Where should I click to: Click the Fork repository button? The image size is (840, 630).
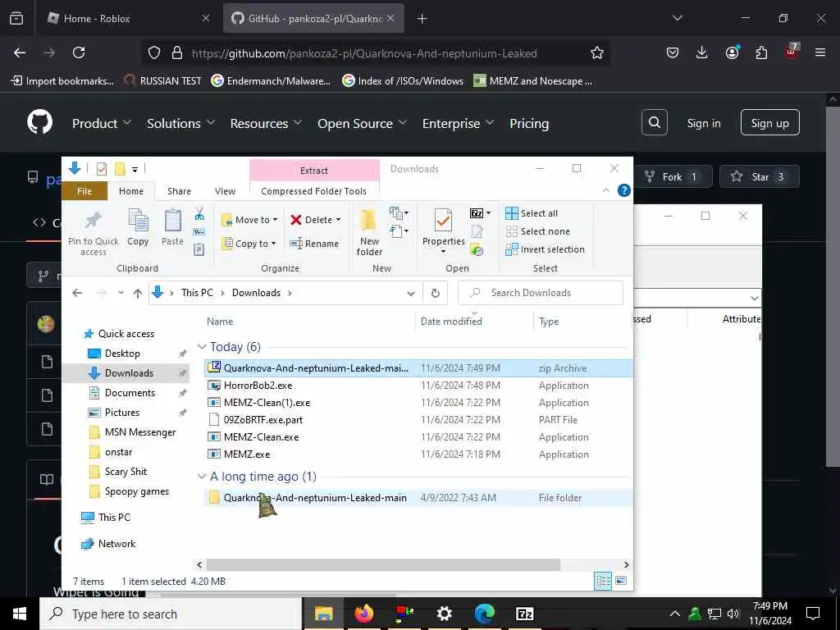click(x=673, y=176)
